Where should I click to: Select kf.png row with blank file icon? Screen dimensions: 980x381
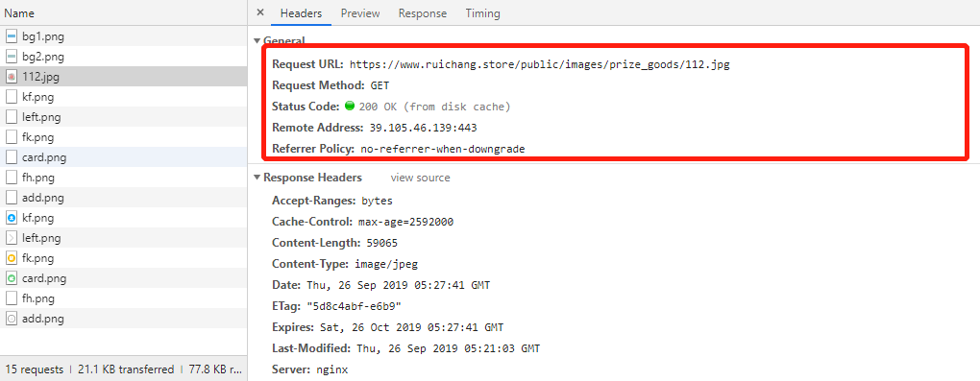click(124, 97)
